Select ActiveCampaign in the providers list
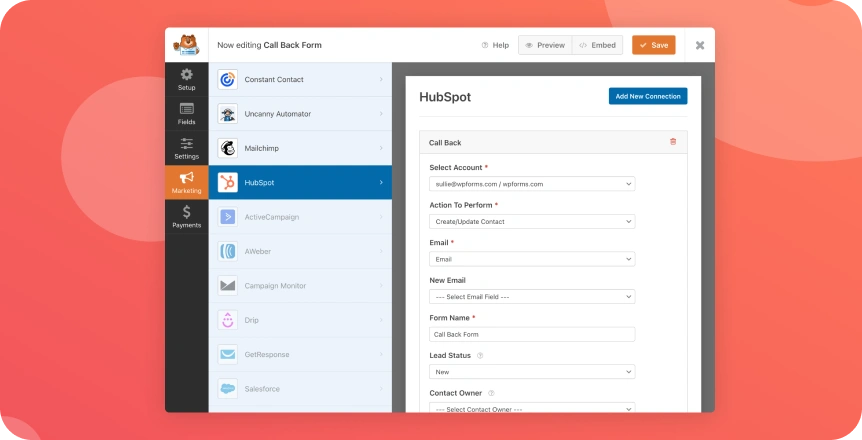Image resolution: width=862 pixels, height=440 pixels. [300, 217]
